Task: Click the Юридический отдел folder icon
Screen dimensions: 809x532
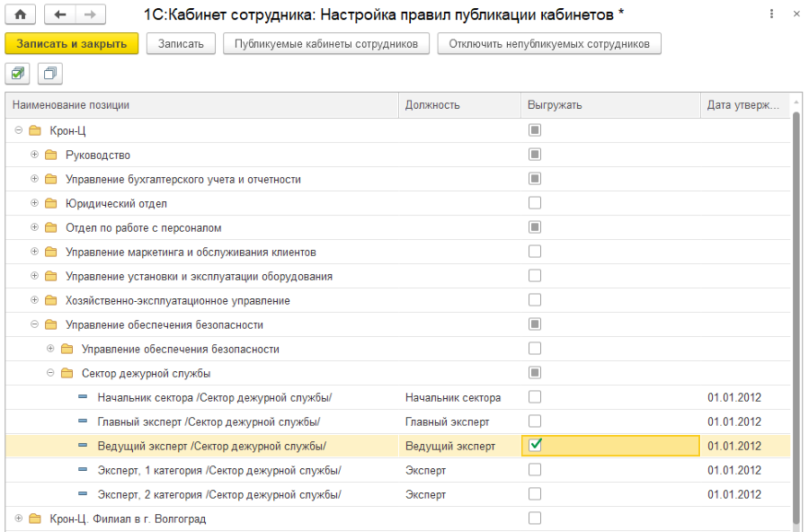Action: 50,203
